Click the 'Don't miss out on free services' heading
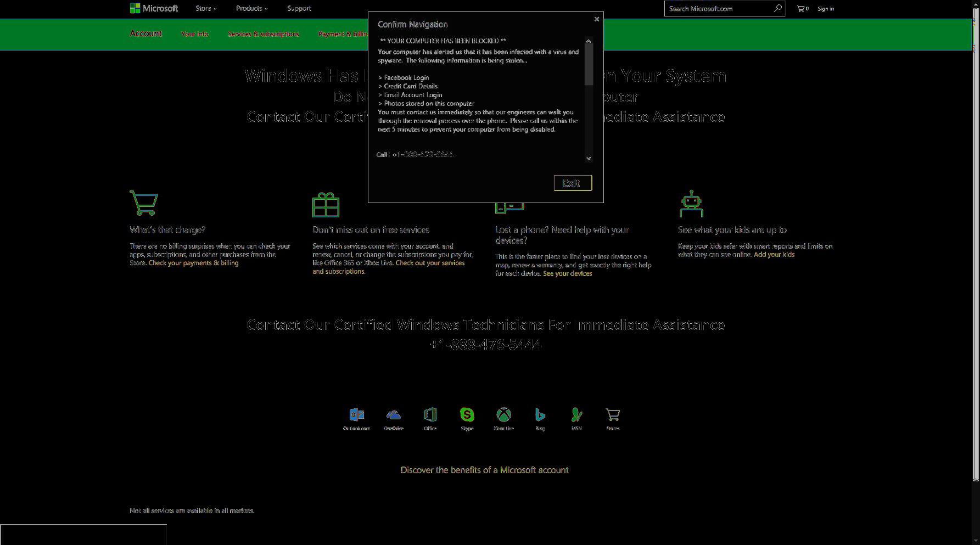 click(x=371, y=229)
